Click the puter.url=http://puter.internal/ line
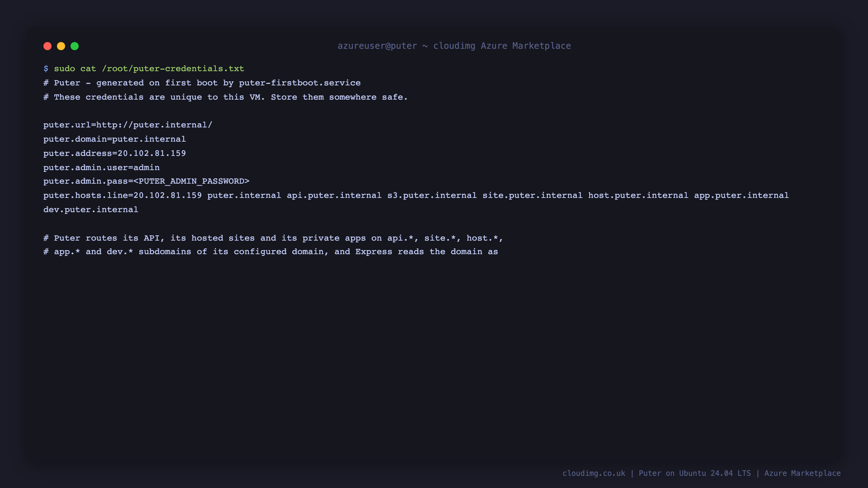Screen dimensions: 868x488 [x=128, y=125]
